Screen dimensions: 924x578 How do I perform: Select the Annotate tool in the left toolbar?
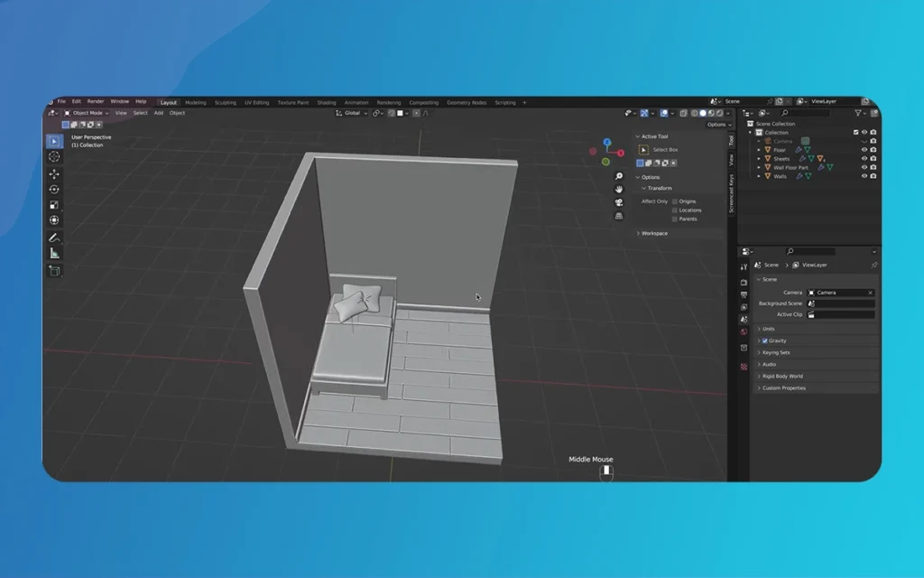point(54,238)
